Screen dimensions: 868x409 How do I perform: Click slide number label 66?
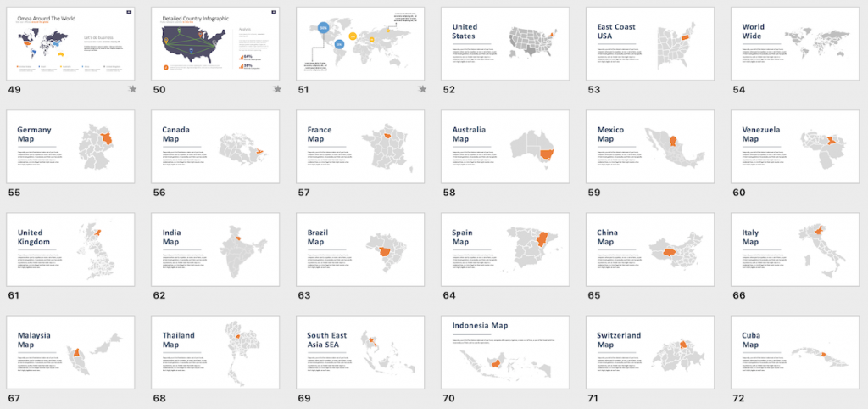[x=738, y=296]
